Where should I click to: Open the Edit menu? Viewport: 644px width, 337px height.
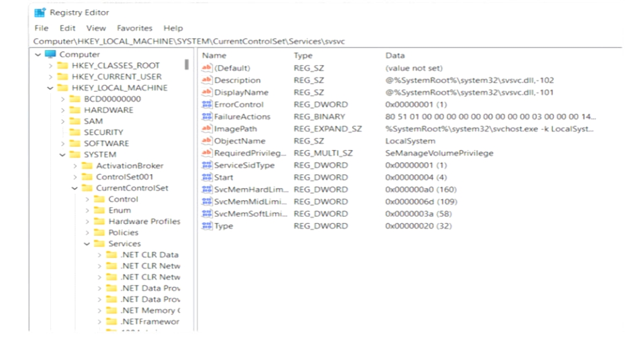click(x=68, y=28)
